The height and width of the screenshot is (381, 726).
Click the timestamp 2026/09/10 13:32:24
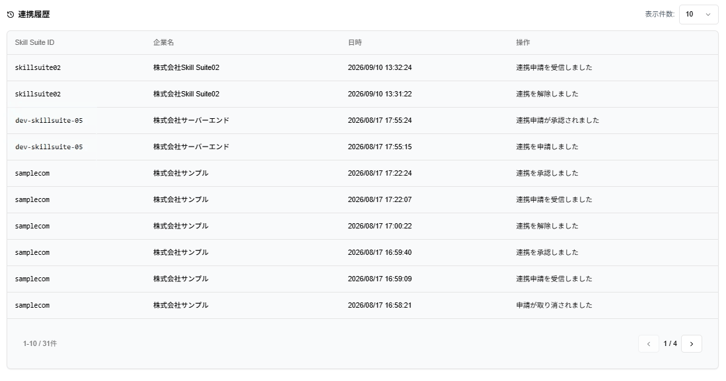tap(380, 68)
